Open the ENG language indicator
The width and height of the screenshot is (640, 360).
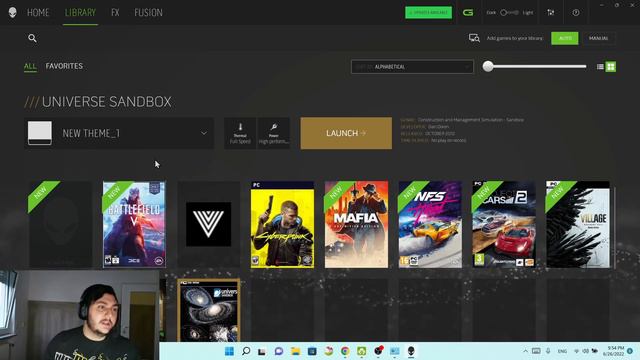click(x=562, y=351)
